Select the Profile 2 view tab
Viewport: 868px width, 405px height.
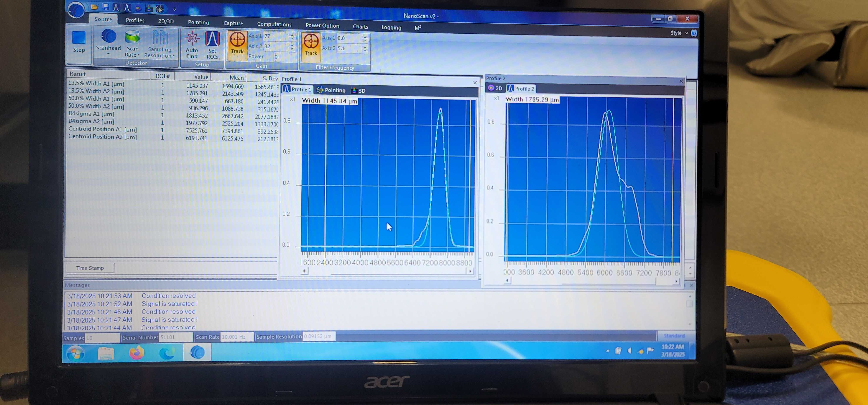point(521,88)
